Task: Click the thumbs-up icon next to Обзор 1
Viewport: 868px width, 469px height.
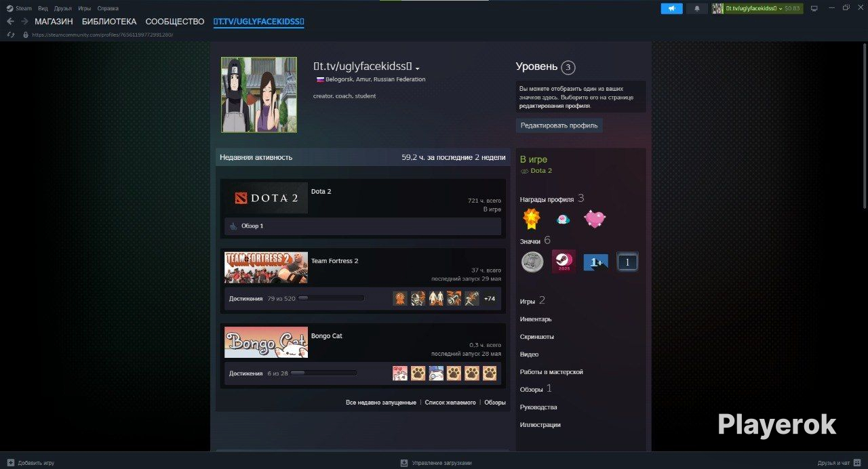Action: coord(233,226)
